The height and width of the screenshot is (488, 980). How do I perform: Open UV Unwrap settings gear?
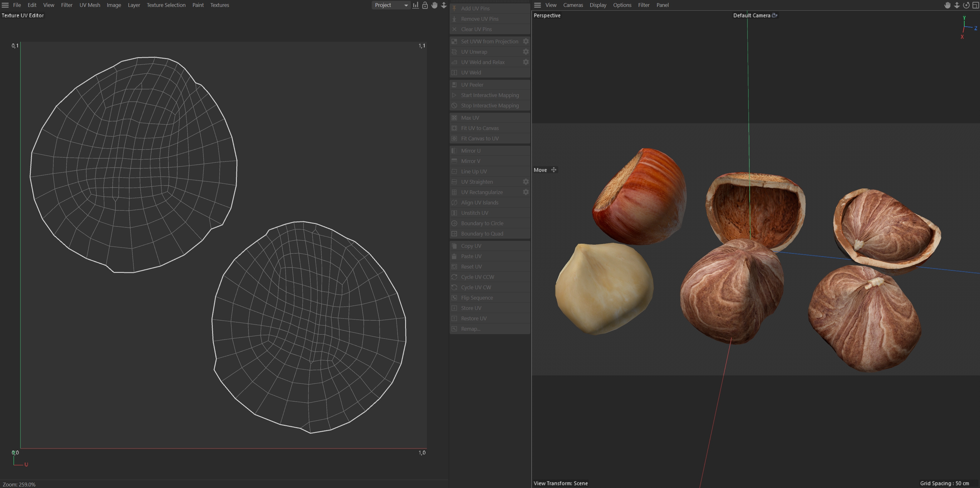525,52
